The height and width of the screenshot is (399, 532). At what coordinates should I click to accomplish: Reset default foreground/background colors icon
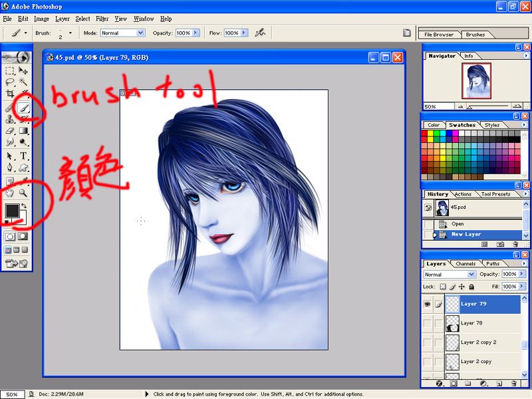(x=7, y=222)
